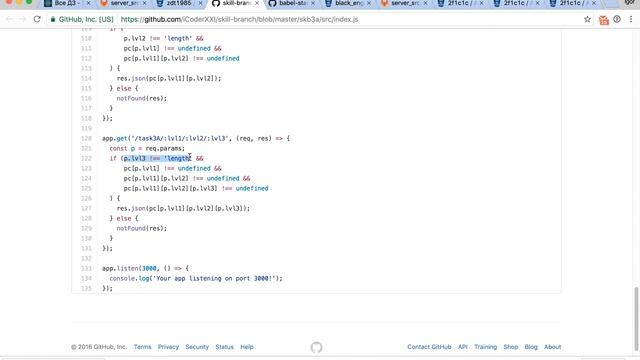640x360 pixels.
Task: Click the GitHub logo in the footer
Action: [x=316, y=347]
